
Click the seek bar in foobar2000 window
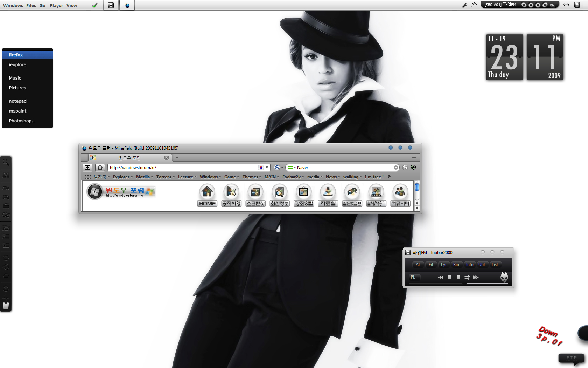436,284
